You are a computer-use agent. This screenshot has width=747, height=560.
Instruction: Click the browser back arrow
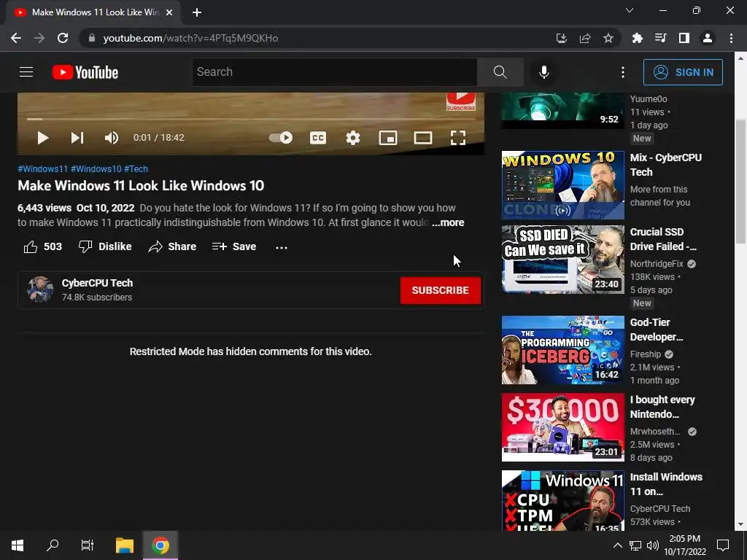pyautogui.click(x=16, y=38)
